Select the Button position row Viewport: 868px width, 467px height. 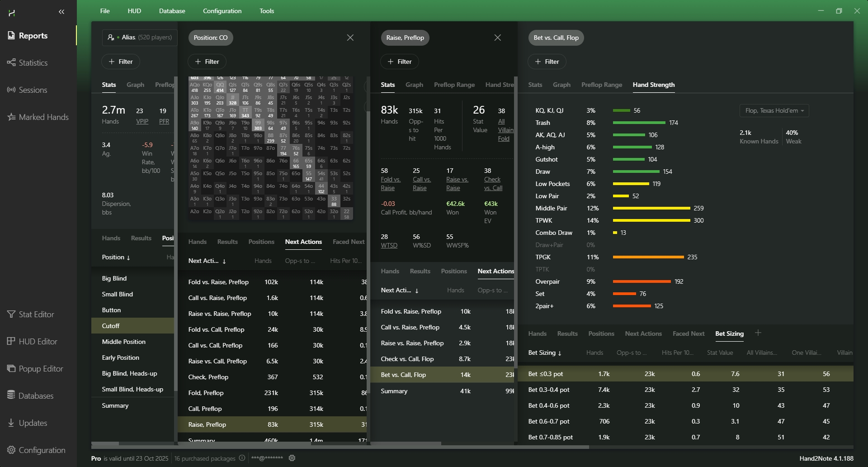tap(111, 310)
